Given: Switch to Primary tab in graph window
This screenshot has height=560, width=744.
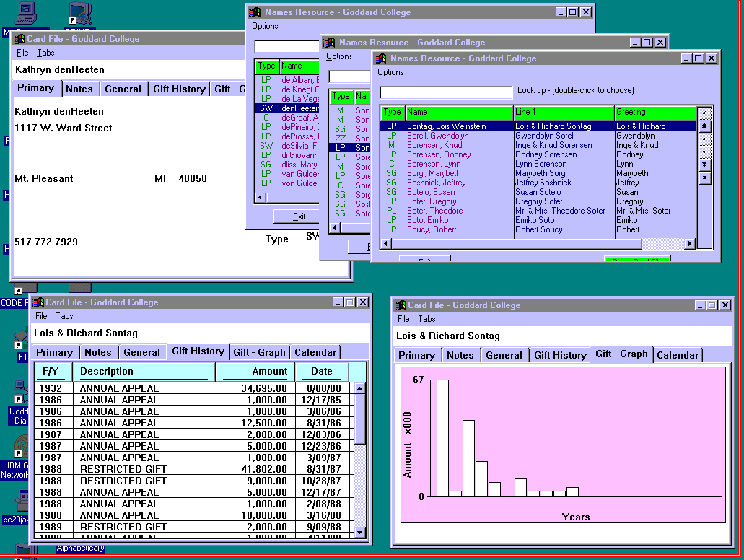Looking at the screenshot, I should tap(416, 356).
